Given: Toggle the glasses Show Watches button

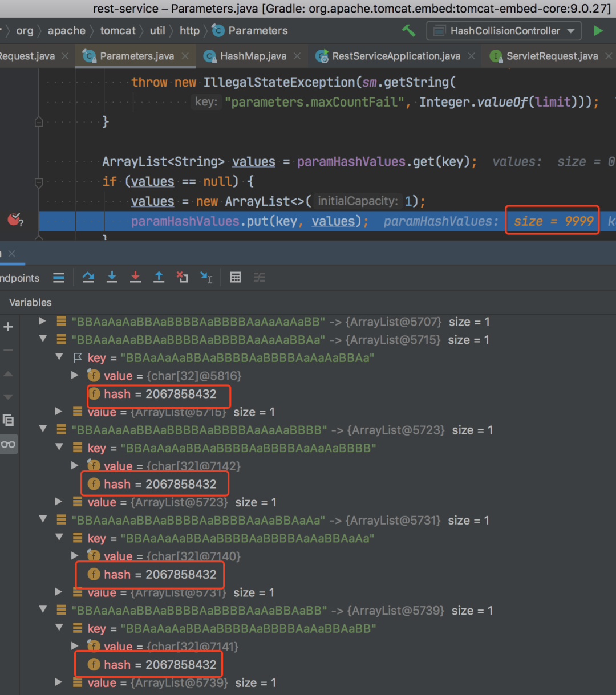Looking at the screenshot, I should [x=9, y=444].
